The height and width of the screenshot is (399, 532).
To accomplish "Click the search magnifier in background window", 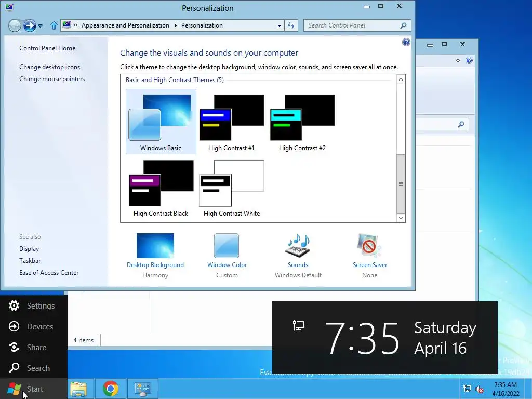I will coord(461,124).
